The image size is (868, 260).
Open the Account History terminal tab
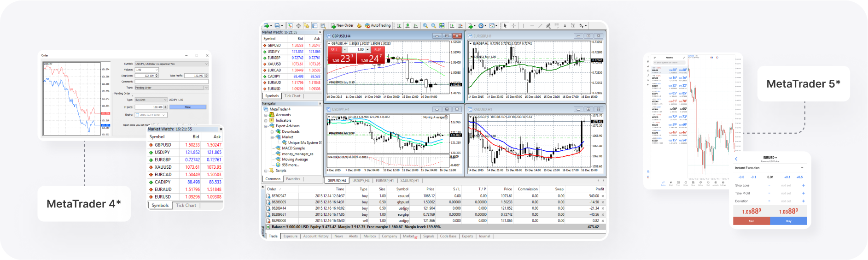316,236
